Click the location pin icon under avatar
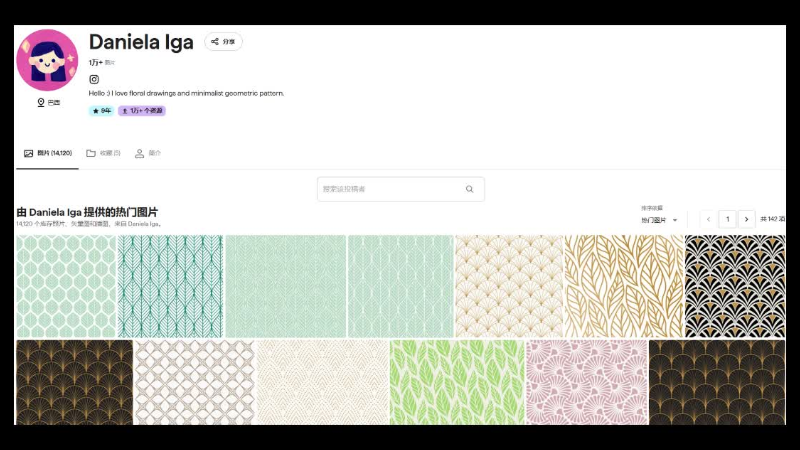This screenshot has height=450, width=800. tap(41, 103)
